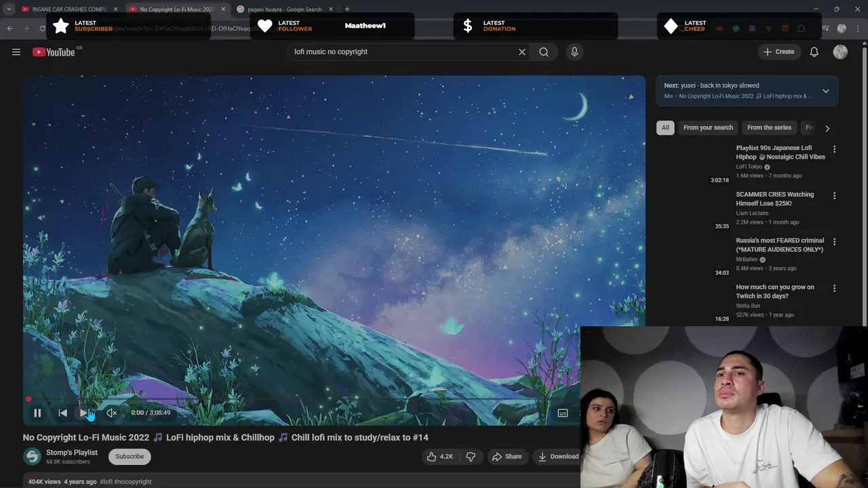
Task: Subscribe to Stomp's Playlist
Action: [130, 457]
